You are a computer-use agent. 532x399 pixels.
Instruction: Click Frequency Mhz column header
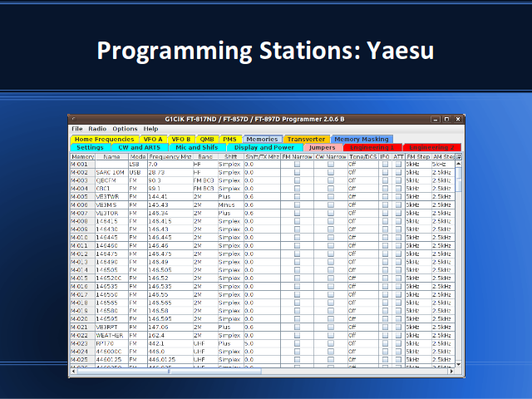tap(170, 157)
